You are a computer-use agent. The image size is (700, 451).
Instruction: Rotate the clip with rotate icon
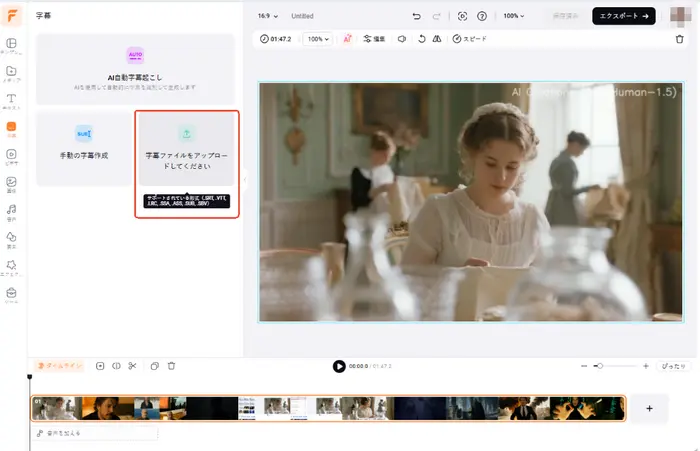pos(421,39)
